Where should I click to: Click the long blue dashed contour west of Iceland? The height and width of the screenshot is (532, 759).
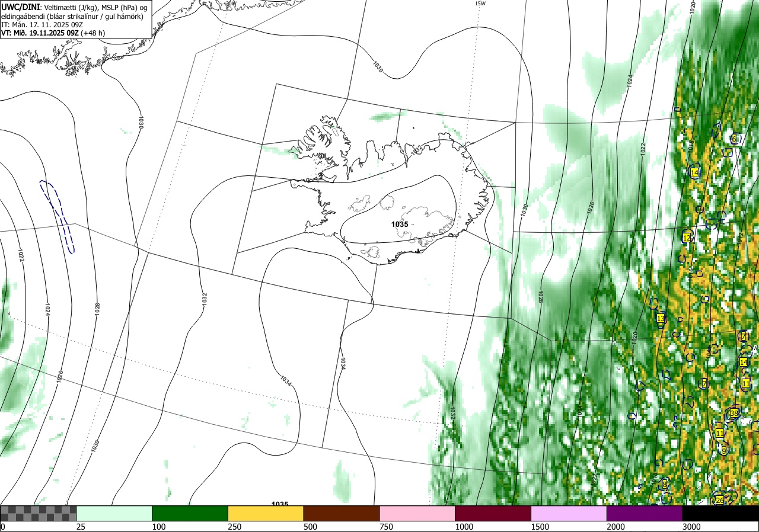[x=57, y=216]
